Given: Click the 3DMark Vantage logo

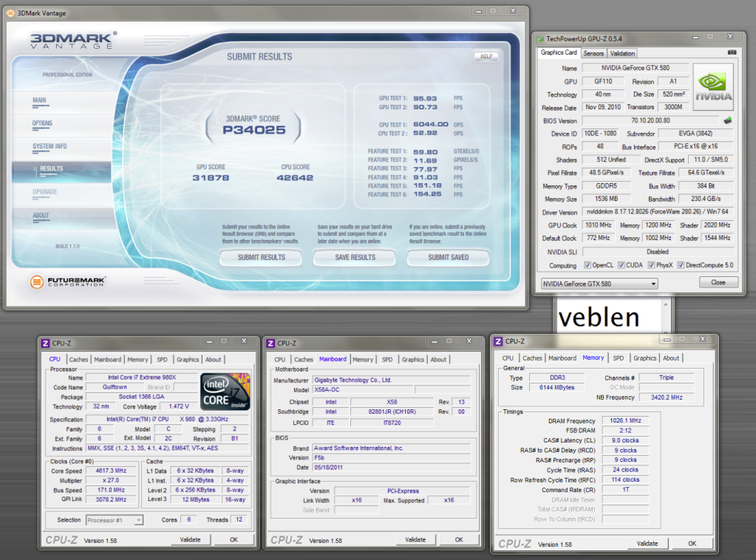Looking at the screenshot, I should point(73,41).
